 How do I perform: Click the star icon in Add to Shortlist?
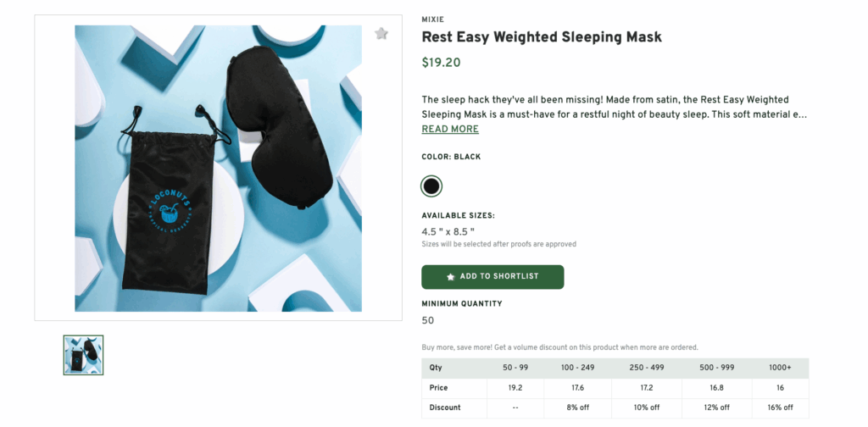(x=451, y=277)
